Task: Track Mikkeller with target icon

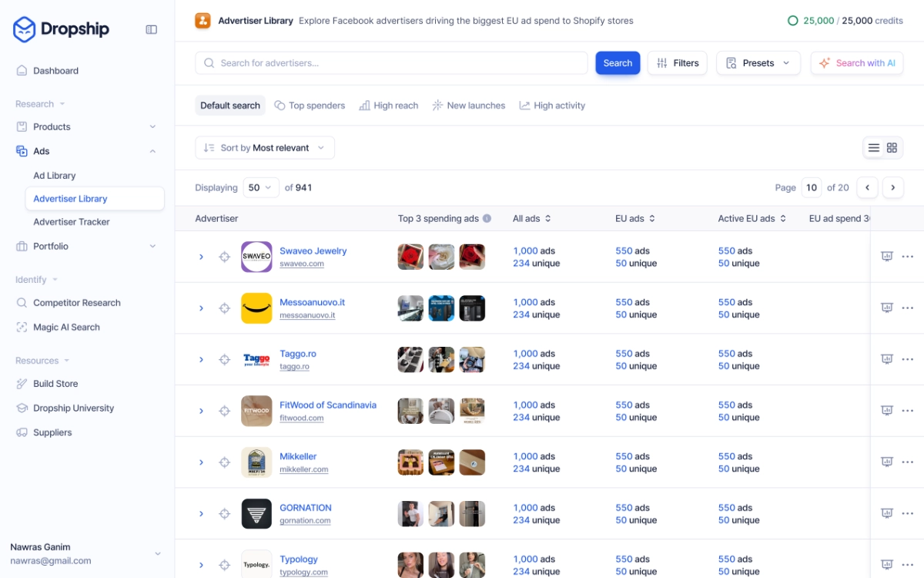Action: point(225,462)
